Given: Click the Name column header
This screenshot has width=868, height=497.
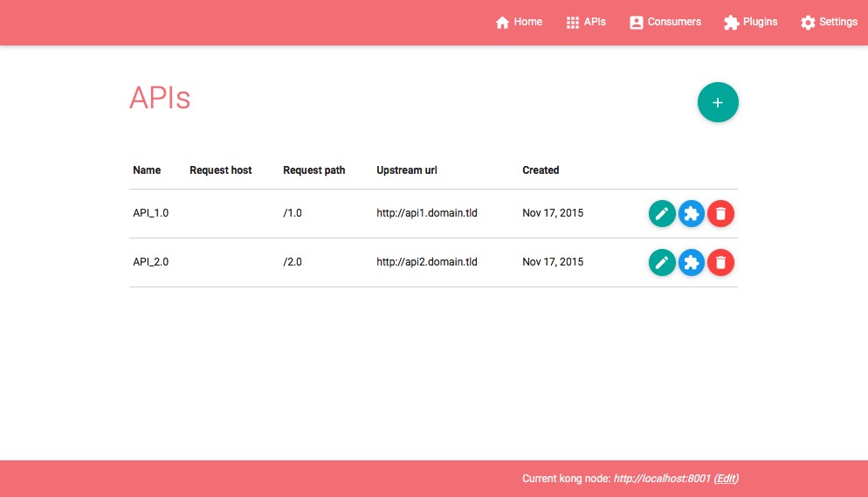Looking at the screenshot, I should click(147, 170).
